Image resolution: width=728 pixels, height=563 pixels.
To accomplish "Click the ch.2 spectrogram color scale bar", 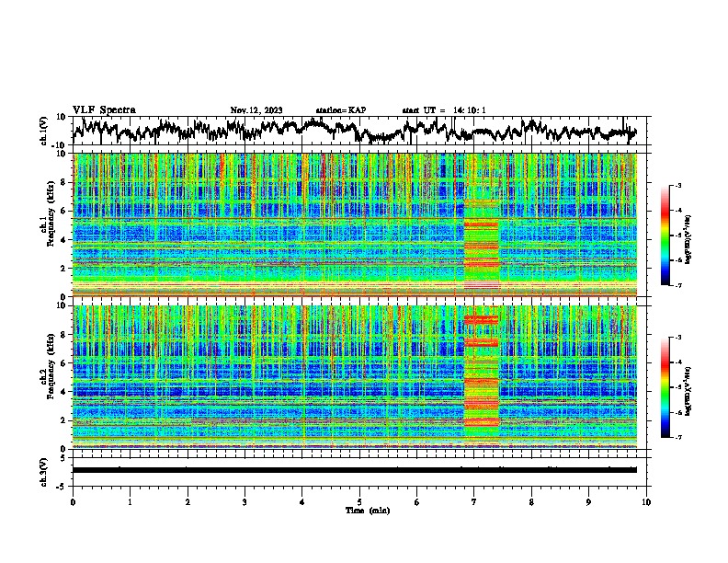I will click(x=665, y=387).
